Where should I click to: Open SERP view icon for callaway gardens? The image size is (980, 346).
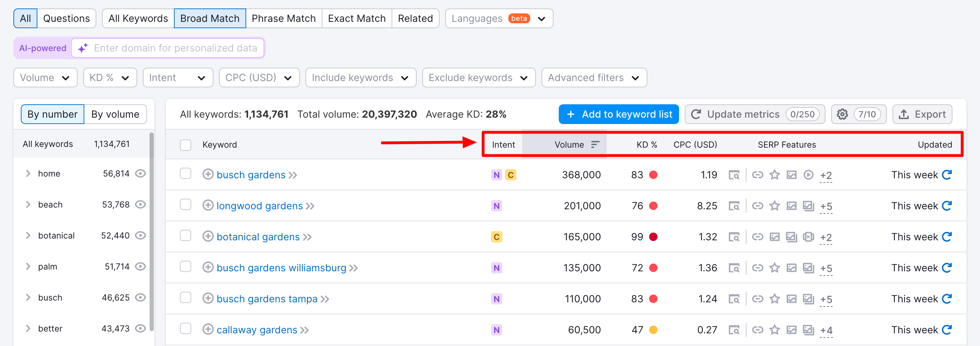(x=734, y=330)
